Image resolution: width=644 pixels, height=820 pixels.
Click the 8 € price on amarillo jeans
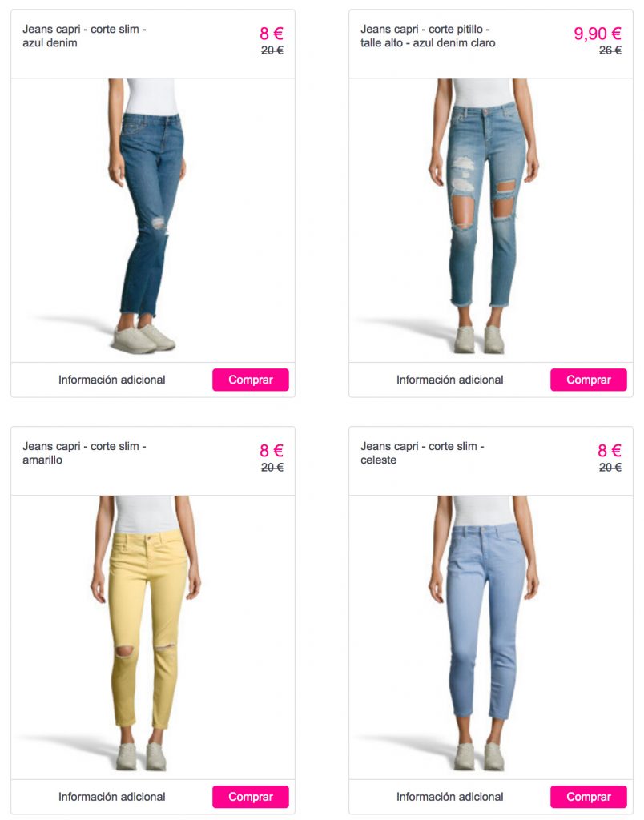pos(272,450)
